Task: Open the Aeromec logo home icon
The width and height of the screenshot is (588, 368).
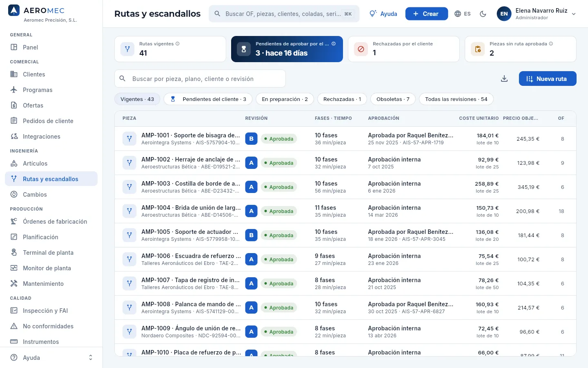Action: 14,11
